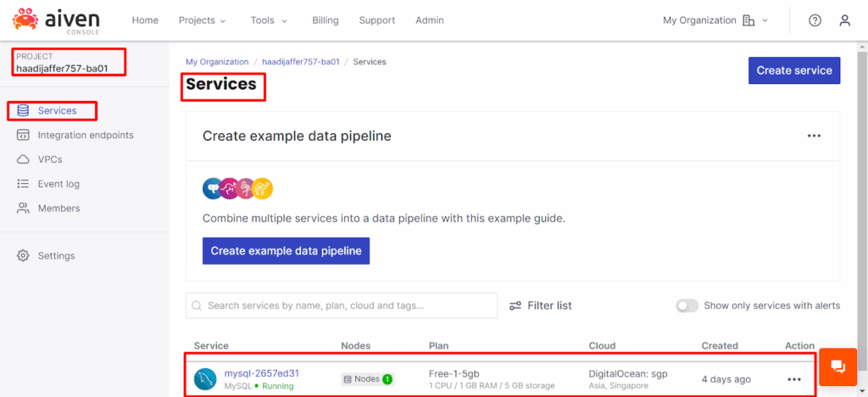Open the help question mark icon

click(815, 20)
